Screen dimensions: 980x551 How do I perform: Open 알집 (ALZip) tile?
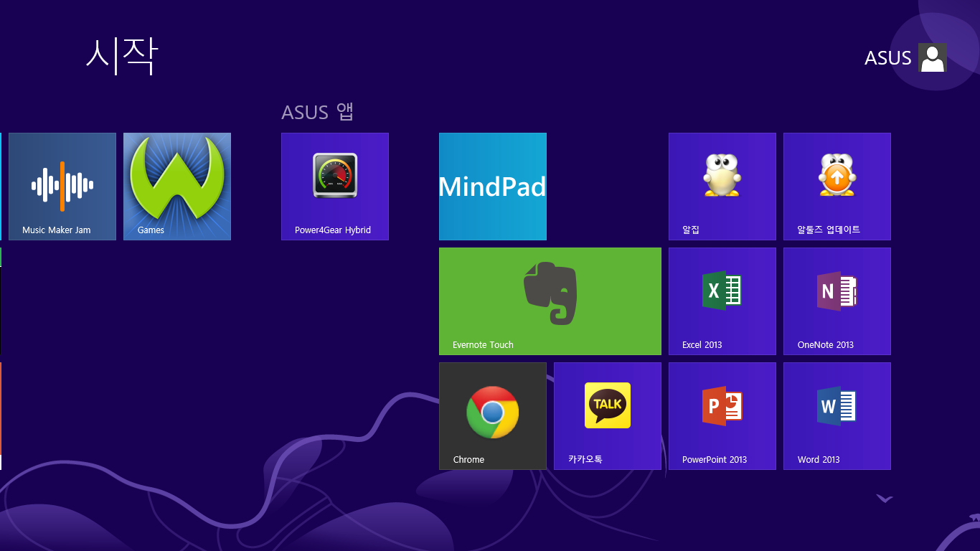point(722,187)
